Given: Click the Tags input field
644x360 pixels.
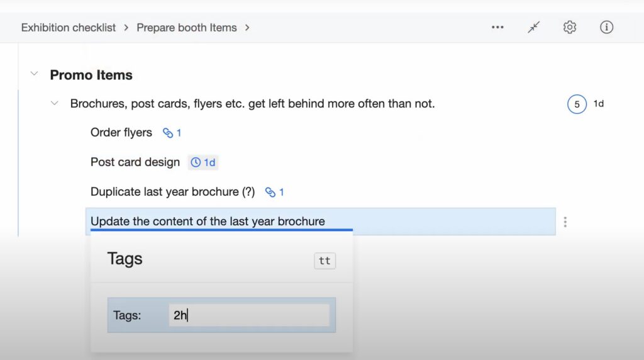Looking at the screenshot, I should click(x=249, y=315).
